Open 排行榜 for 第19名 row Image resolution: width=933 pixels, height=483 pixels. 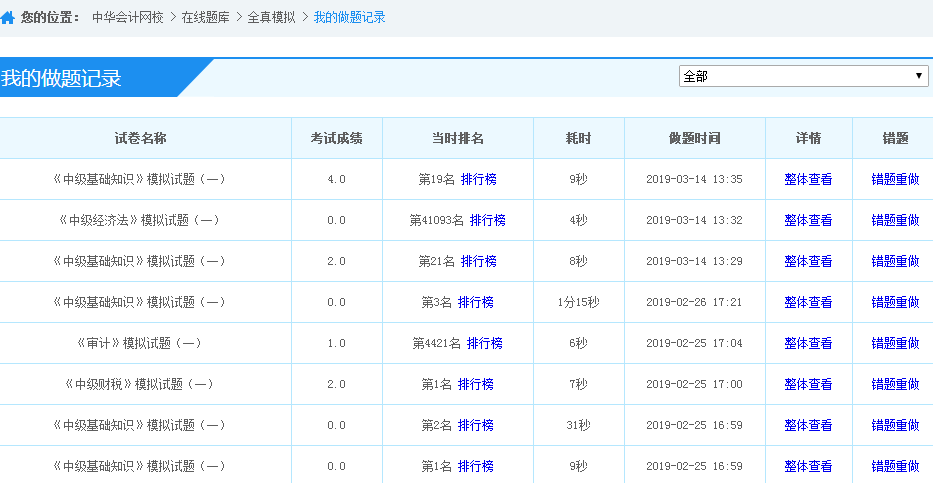click(479, 180)
